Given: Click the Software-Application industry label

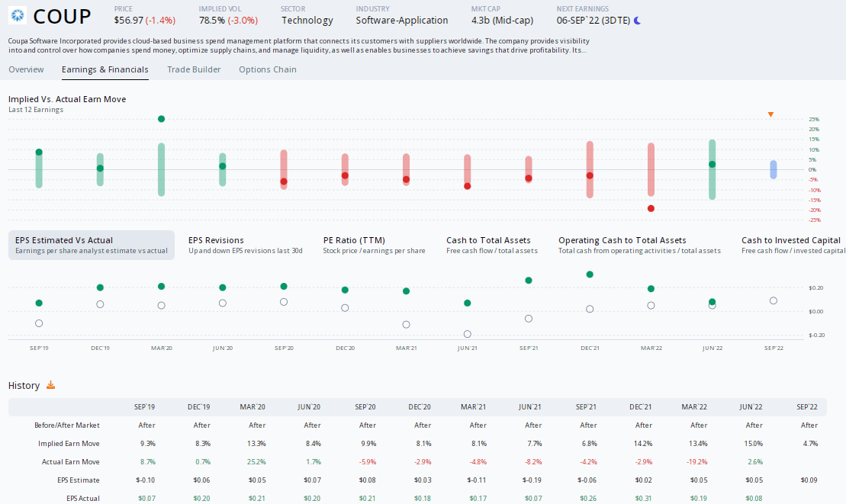Looking at the screenshot, I should [401, 21].
